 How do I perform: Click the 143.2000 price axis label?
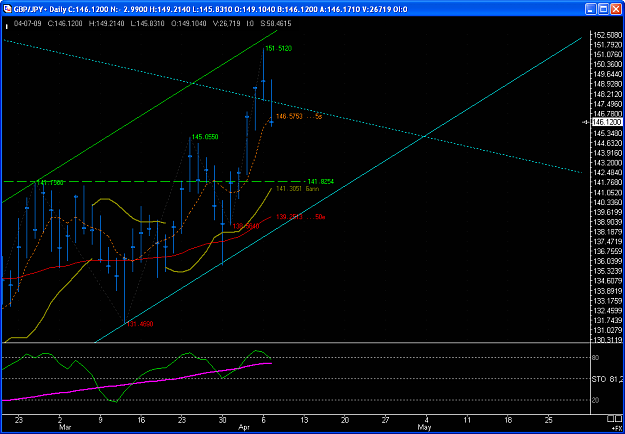608,163
